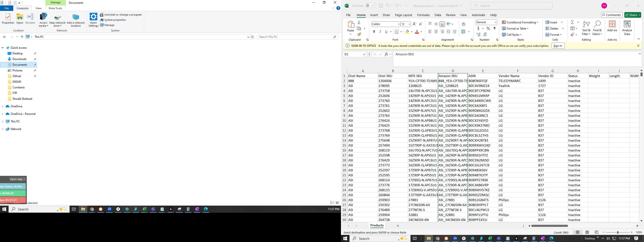The image size is (644, 242).
Task: Expand Network node in File Explorer tree
Action: 3,129
